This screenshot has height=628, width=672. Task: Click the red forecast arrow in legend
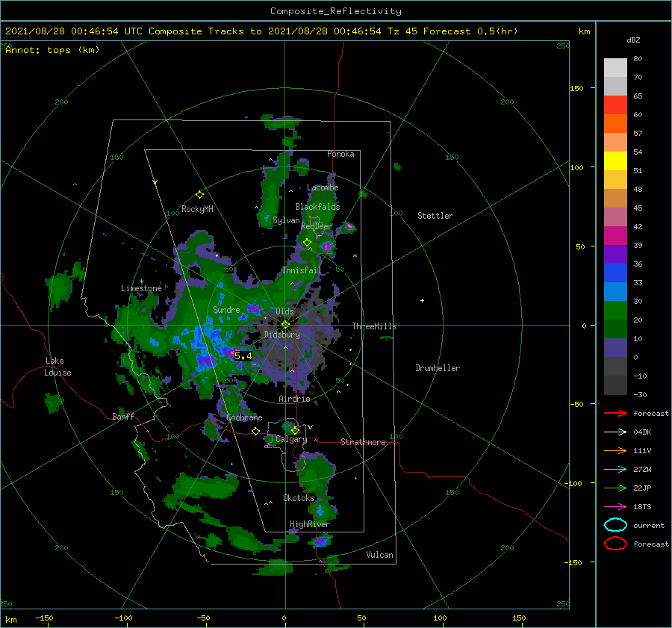click(615, 413)
